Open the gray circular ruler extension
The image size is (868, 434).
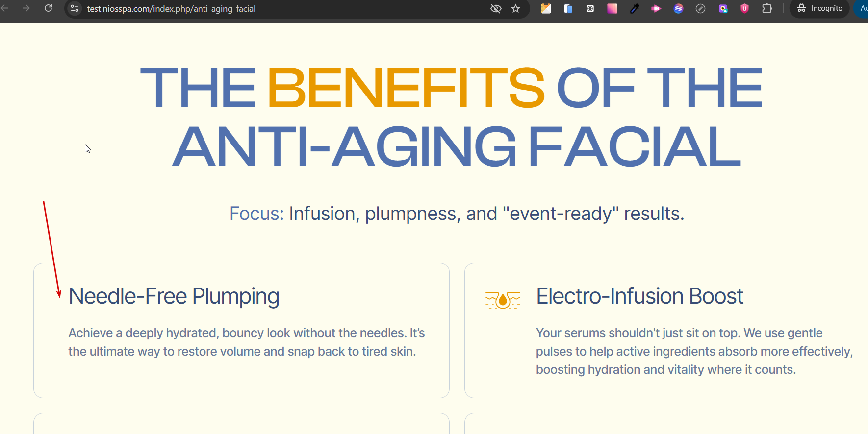point(700,8)
